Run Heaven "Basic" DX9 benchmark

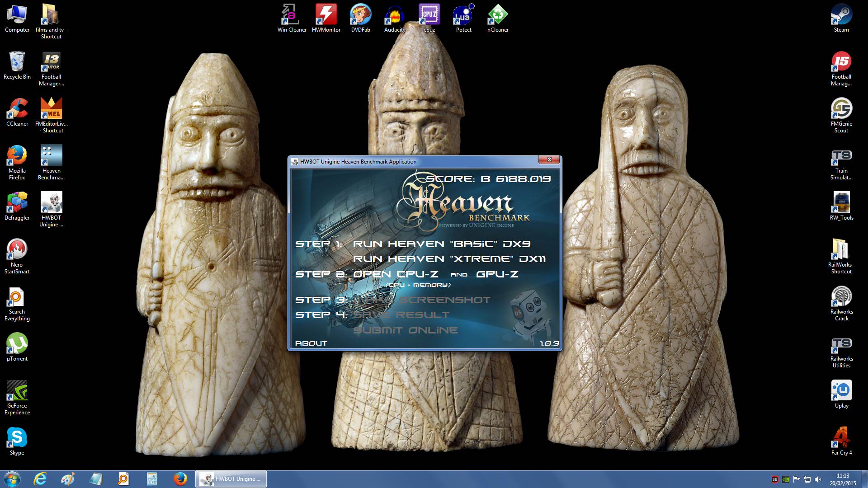(442, 244)
